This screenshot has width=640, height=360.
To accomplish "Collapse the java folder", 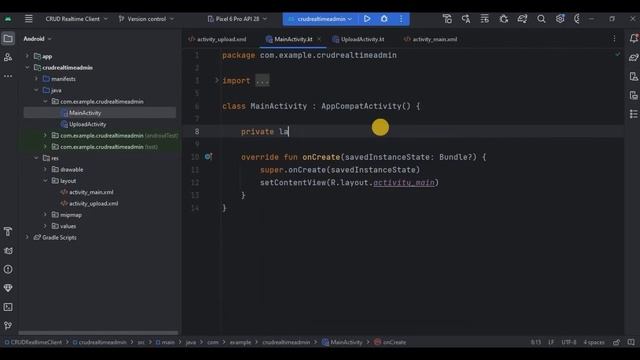I will [x=36, y=90].
